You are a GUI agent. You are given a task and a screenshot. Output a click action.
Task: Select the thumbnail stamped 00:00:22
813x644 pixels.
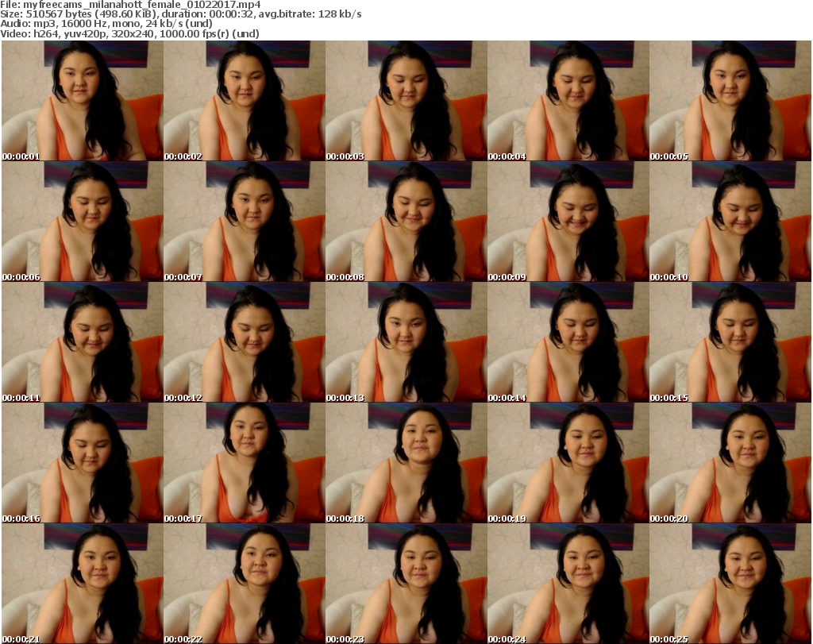[245, 584]
